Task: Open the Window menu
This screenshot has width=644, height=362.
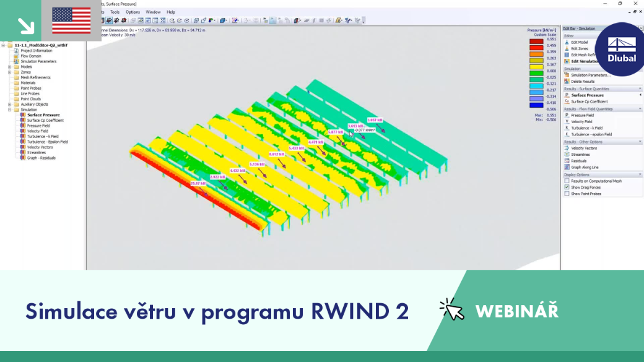Action: click(153, 12)
